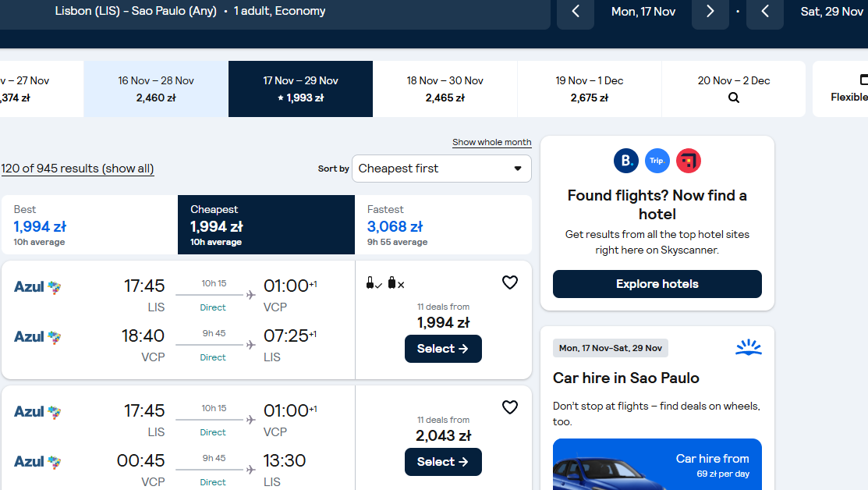This screenshot has width=868, height=490.
Task: Click the checked bag not included icon
Action: [x=396, y=283]
